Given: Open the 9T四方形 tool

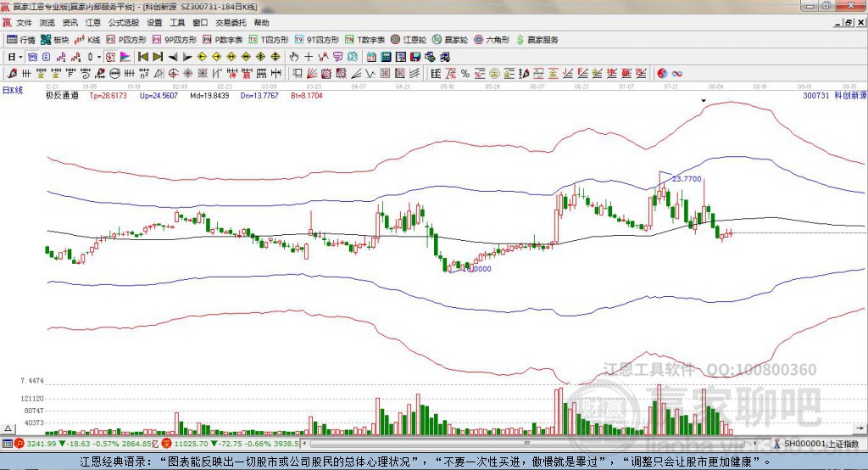Looking at the screenshot, I should click(317, 40).
